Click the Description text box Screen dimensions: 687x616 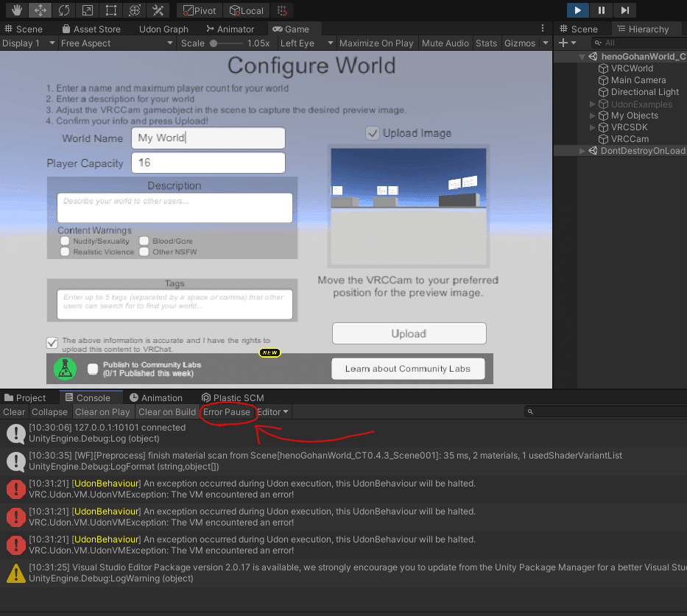(175, 208)
